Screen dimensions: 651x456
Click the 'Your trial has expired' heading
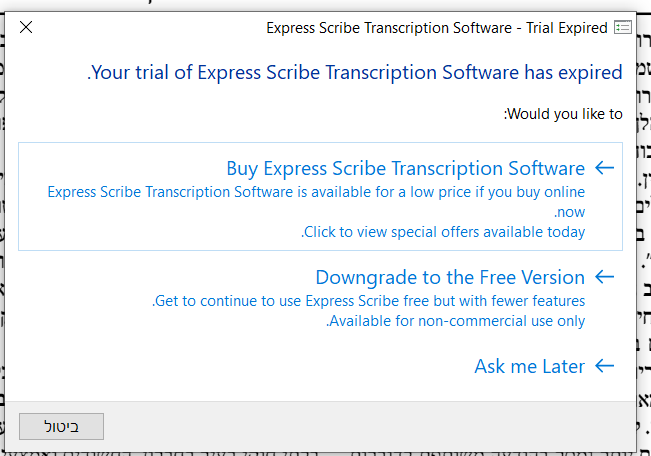click(355, 73)
